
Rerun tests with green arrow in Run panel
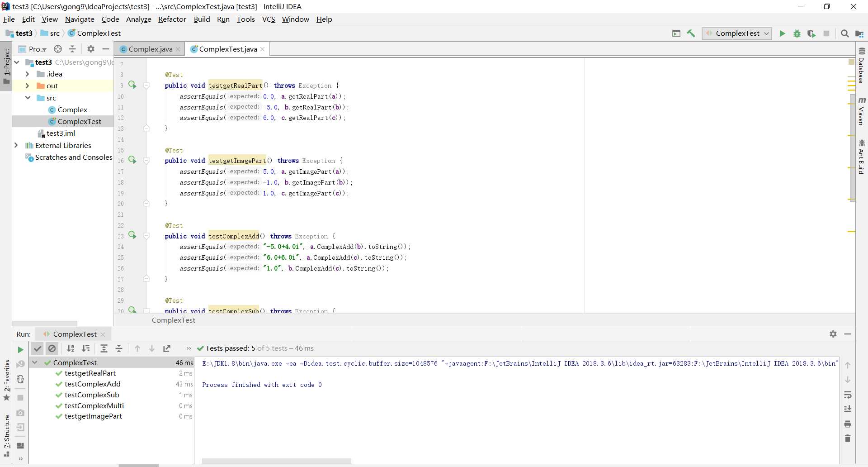(x=20, y=349)
